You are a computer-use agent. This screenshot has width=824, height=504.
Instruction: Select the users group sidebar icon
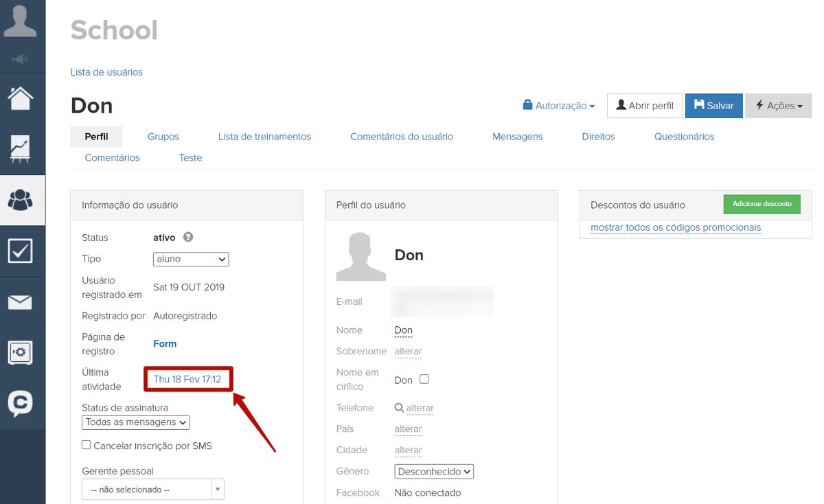(x=21, y=200)
